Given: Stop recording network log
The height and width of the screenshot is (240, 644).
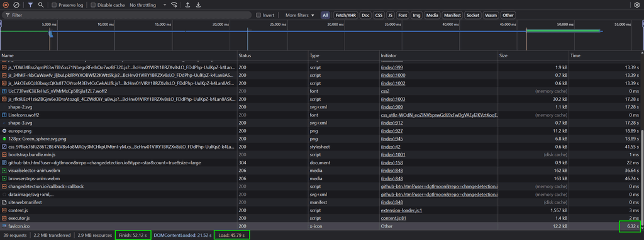Looking at the screenshot, I should coord(6,5).
